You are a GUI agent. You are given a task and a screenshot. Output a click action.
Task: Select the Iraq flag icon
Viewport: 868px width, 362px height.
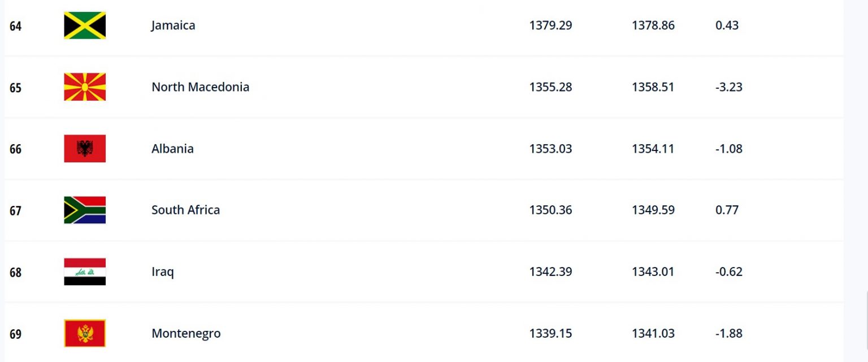(x=85, y=272)
